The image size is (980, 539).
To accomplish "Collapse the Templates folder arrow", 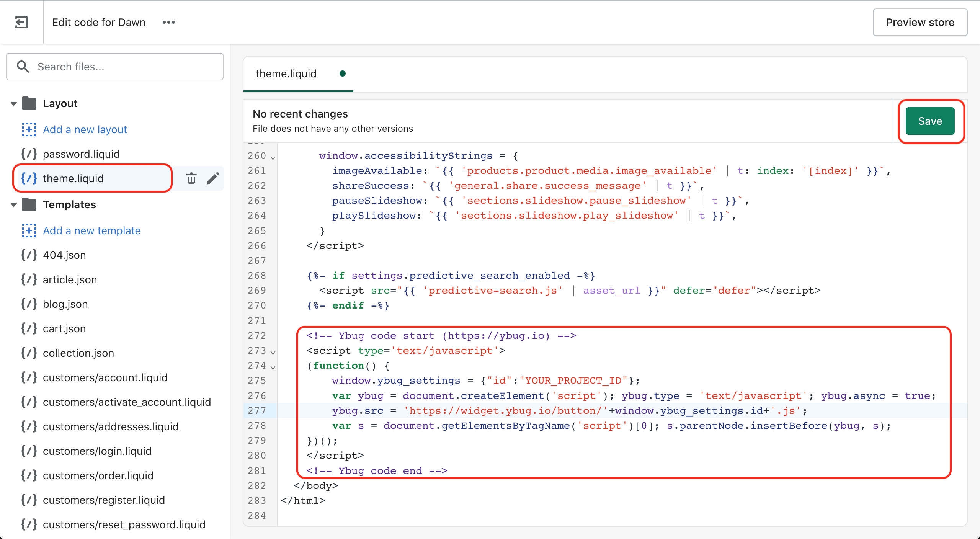I will tap(14, 204).
